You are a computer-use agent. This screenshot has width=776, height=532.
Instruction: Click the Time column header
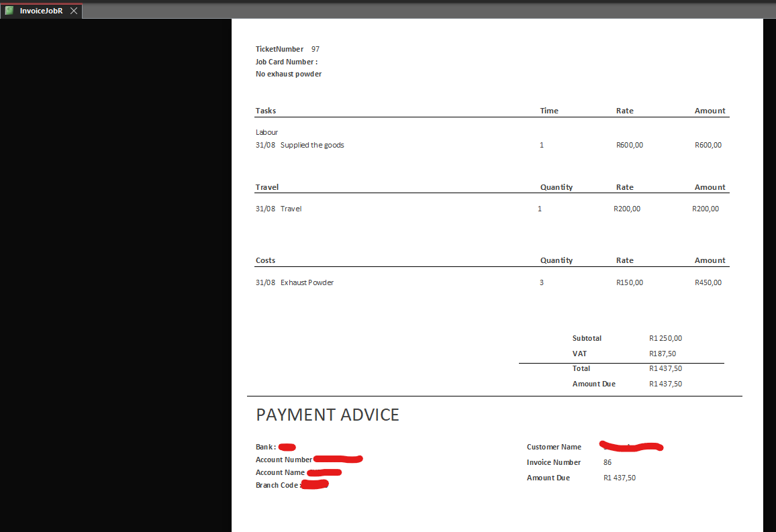click(x=549, y=111)
